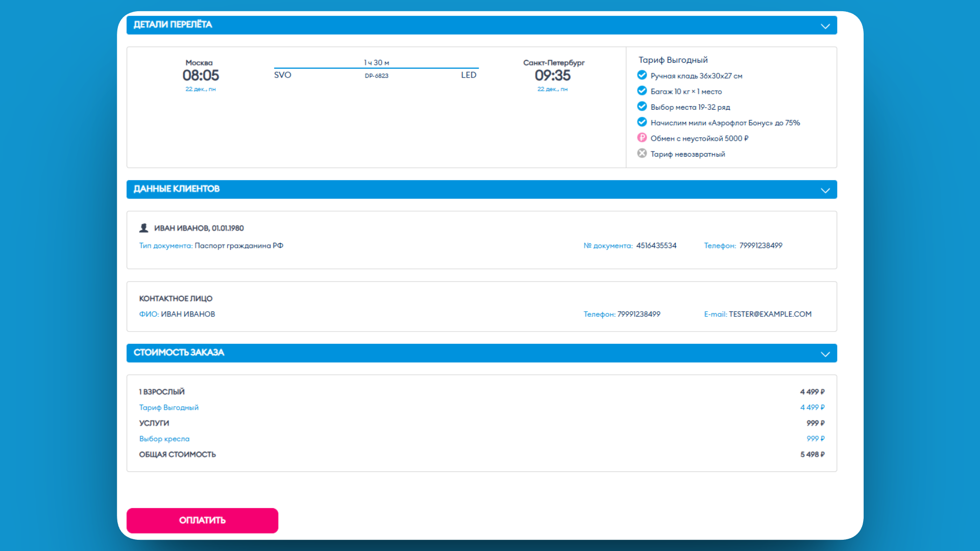Screen dimensions: 980x551
Task: Click flight number DP-6823
Action: [x=376, y=76]
